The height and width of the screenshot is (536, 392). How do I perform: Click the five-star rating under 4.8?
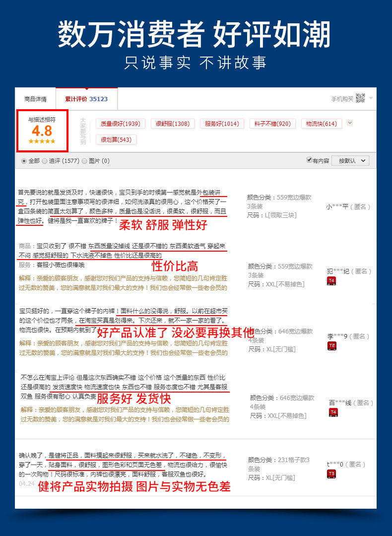pyautogui.click(x=42, y=141)
